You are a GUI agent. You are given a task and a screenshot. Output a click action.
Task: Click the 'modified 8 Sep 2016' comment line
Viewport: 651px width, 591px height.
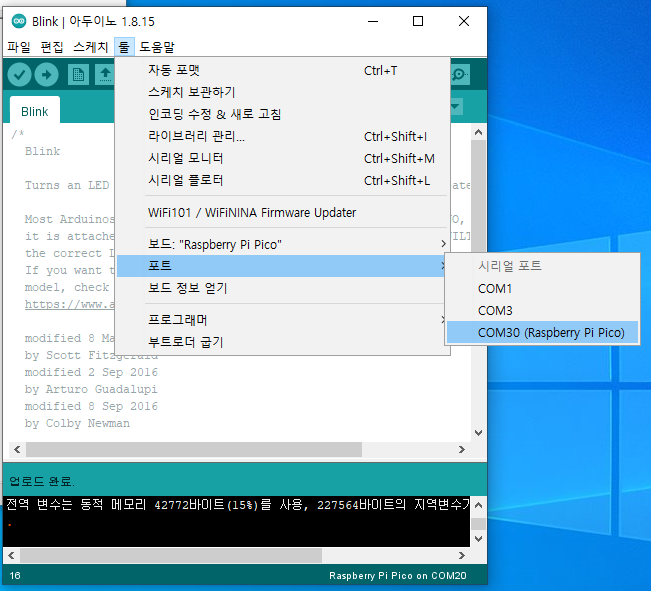91,406
